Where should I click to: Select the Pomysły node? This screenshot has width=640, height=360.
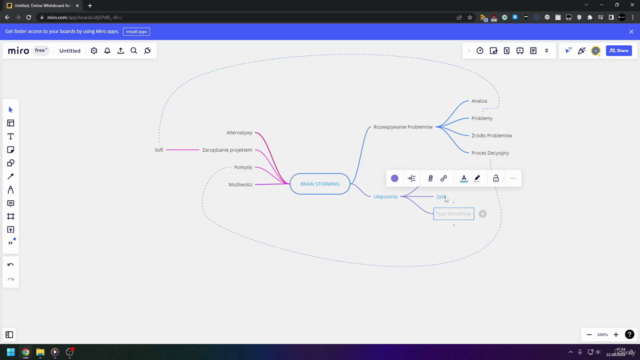pyautogui.click(x=243, y=167)
